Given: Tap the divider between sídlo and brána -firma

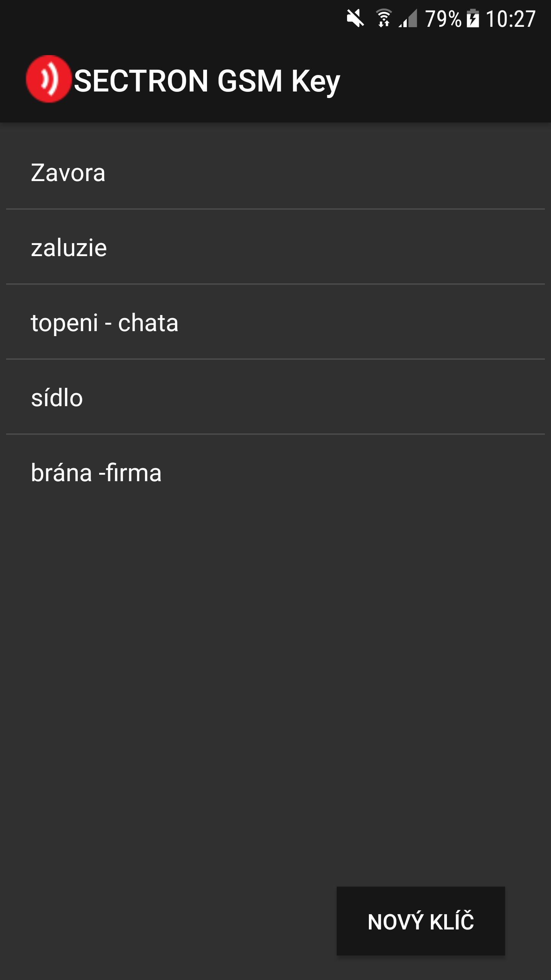Looking at the screenshot, I should tap(275, 434).
